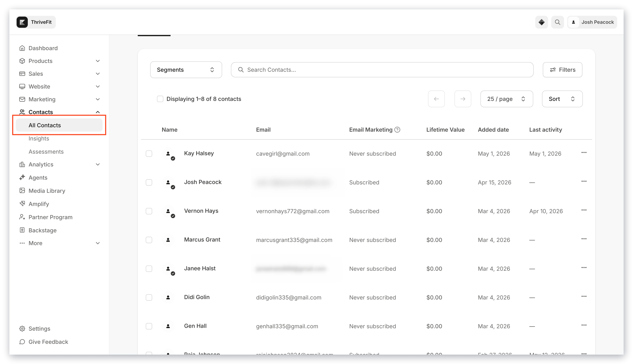Click Gen Hall's avatar icon
The width and height of the screenshot is (633, 364).
[168, 326]
